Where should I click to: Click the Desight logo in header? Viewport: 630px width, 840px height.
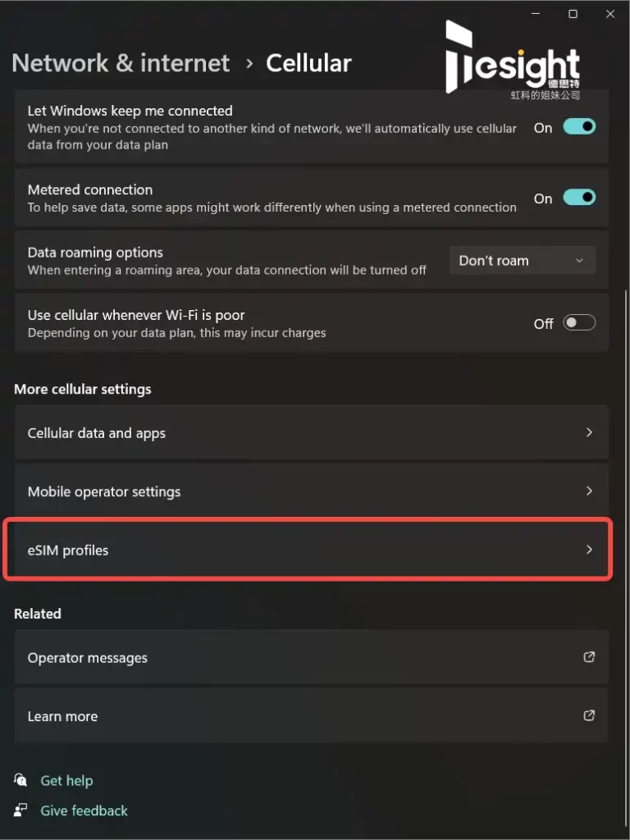point(513,62)
